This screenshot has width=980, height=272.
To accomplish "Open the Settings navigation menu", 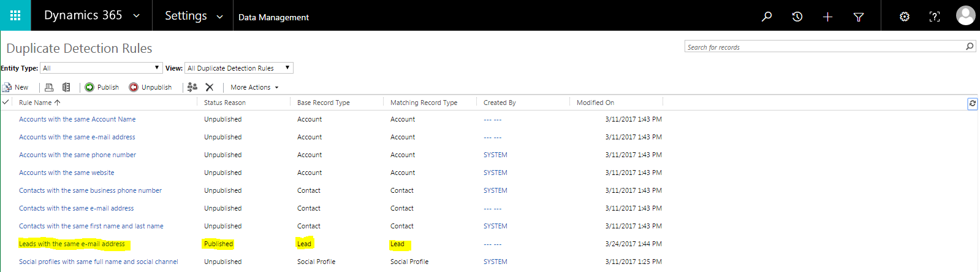I will coord(193,16).
